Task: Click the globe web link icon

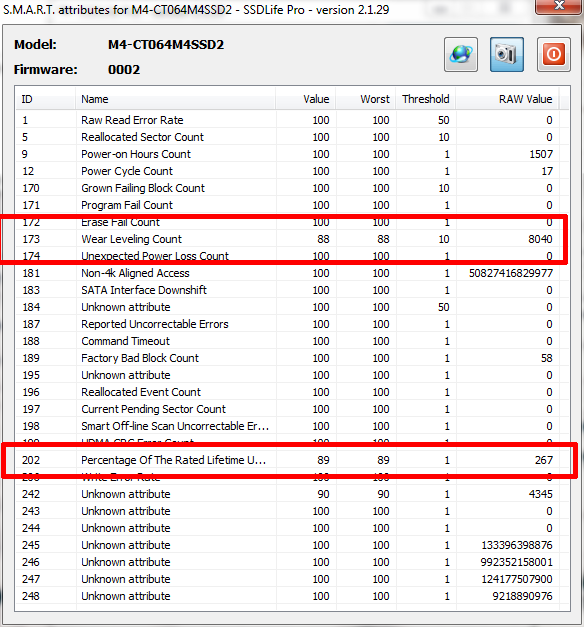Action: click(461, 54)
